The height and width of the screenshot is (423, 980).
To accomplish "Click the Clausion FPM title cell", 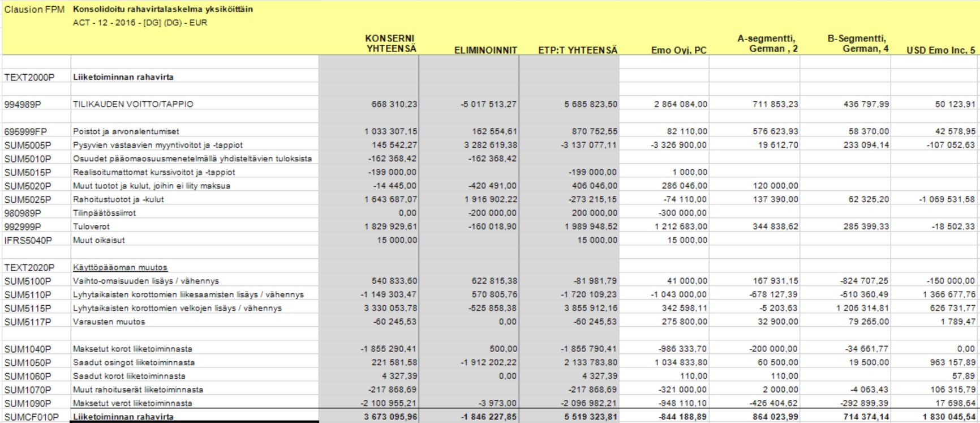I will coord(35,10).
